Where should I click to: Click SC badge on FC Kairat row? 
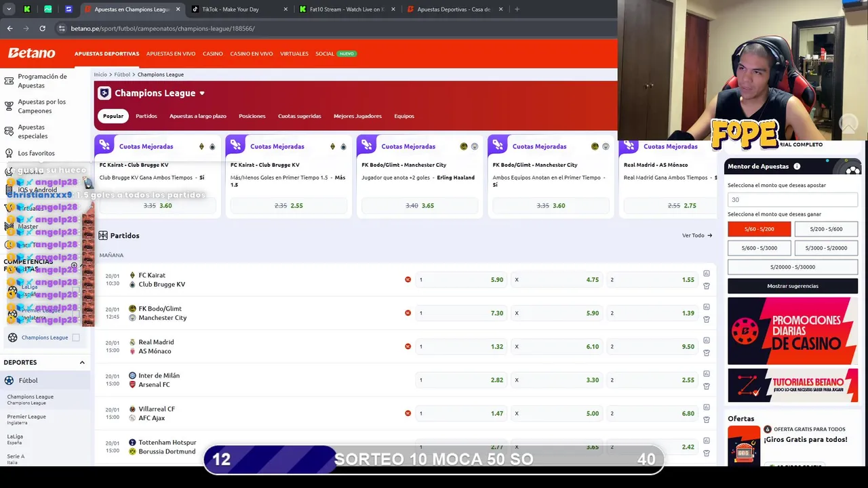coord(408,279)
